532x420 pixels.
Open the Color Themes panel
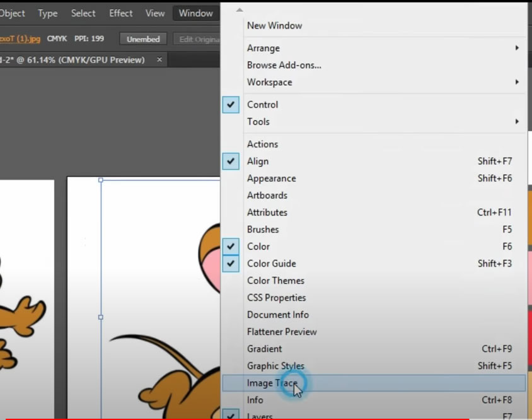click(374, 281)
